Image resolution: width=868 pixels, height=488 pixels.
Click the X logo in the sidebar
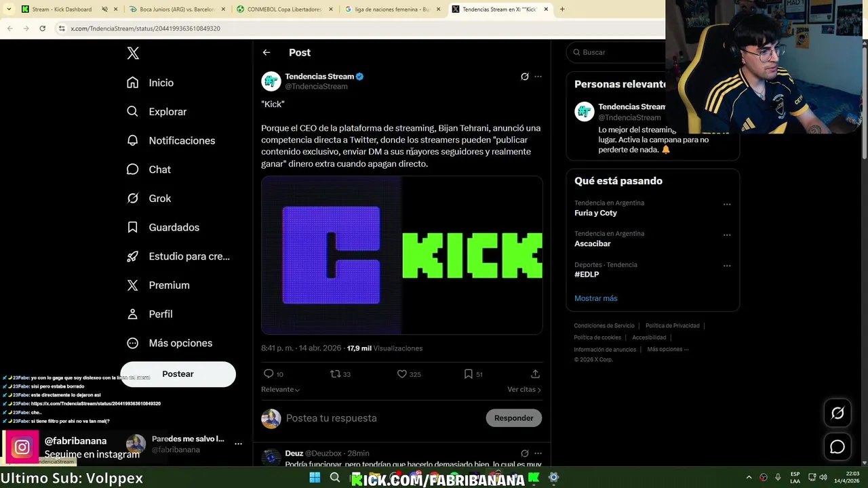(x=133, y=54)
